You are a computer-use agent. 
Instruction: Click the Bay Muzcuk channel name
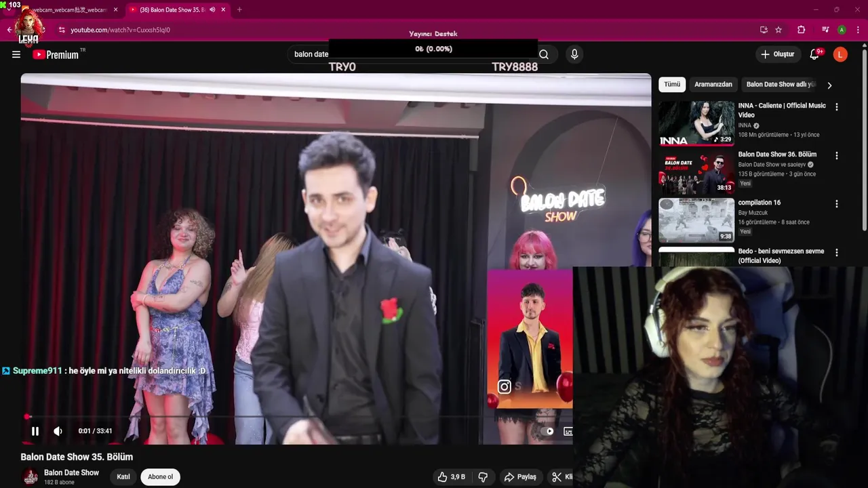(753, 213)
